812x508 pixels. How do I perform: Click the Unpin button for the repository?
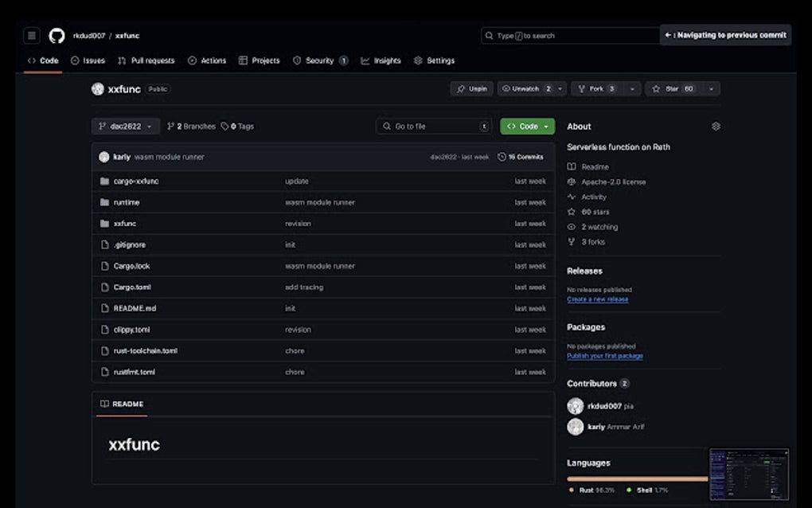[x=471, y=88]
